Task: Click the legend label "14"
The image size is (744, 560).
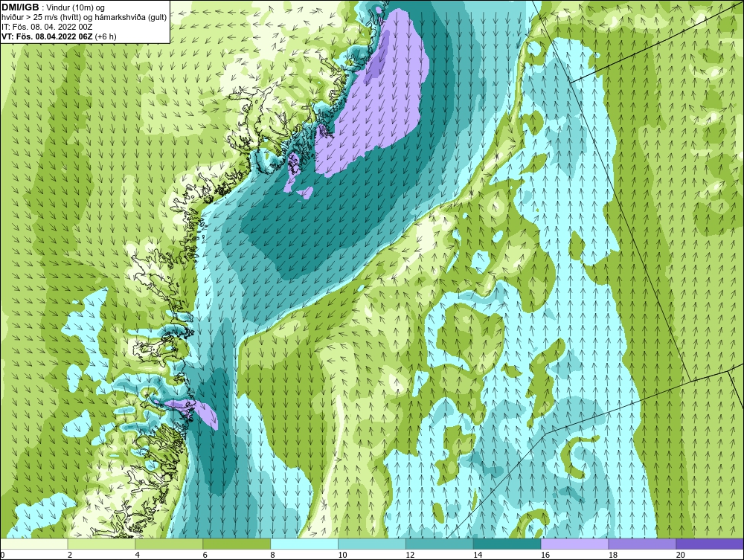Action: click(x=478, y=555)
